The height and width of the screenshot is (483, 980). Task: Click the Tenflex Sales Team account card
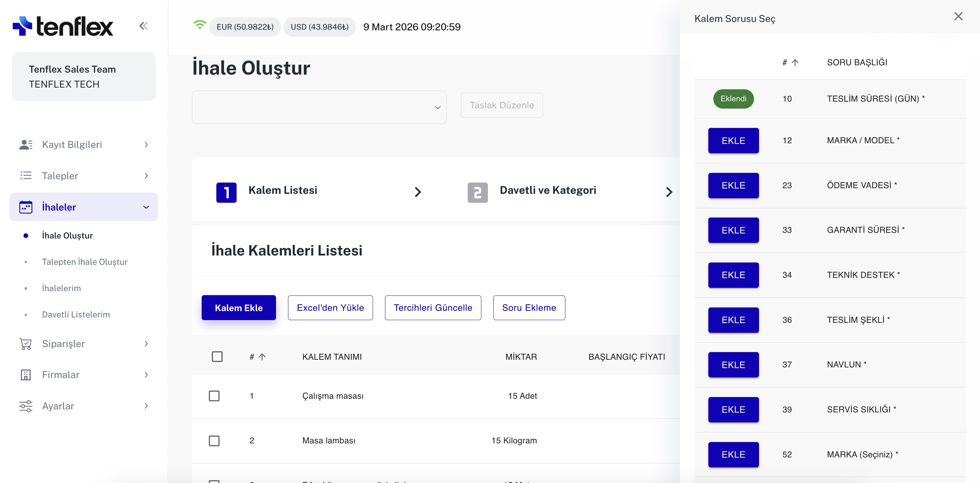[84, 76]
